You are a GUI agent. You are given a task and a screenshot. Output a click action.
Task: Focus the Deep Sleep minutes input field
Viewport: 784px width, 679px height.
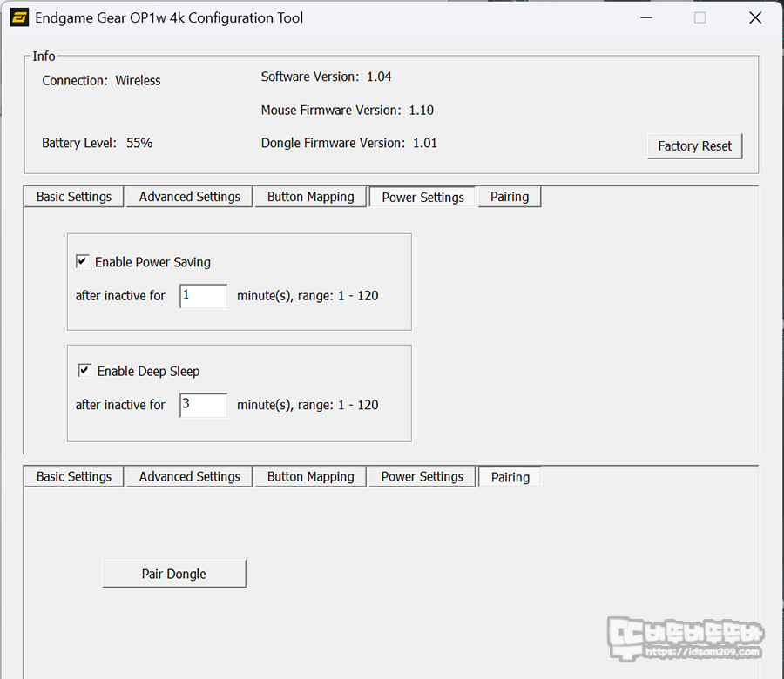(204, 405)
